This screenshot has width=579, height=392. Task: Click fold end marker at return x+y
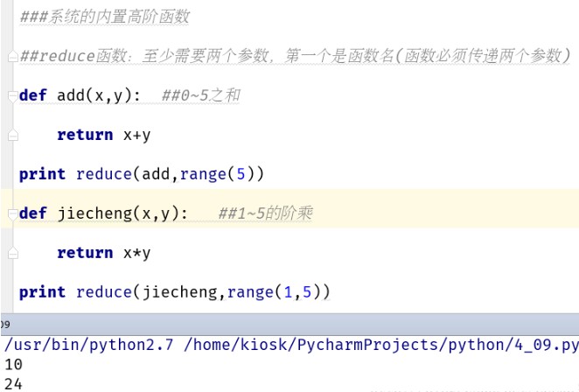tap(13, 136)
